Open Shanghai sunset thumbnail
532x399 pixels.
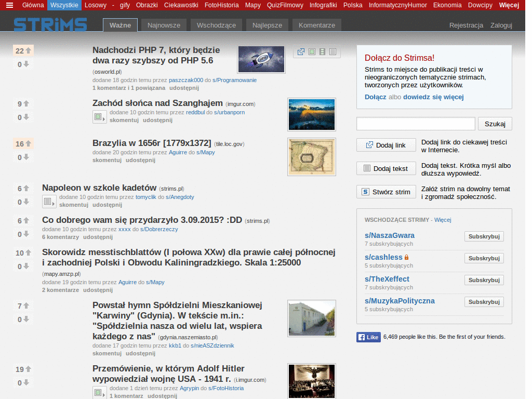tap(312, 114)
